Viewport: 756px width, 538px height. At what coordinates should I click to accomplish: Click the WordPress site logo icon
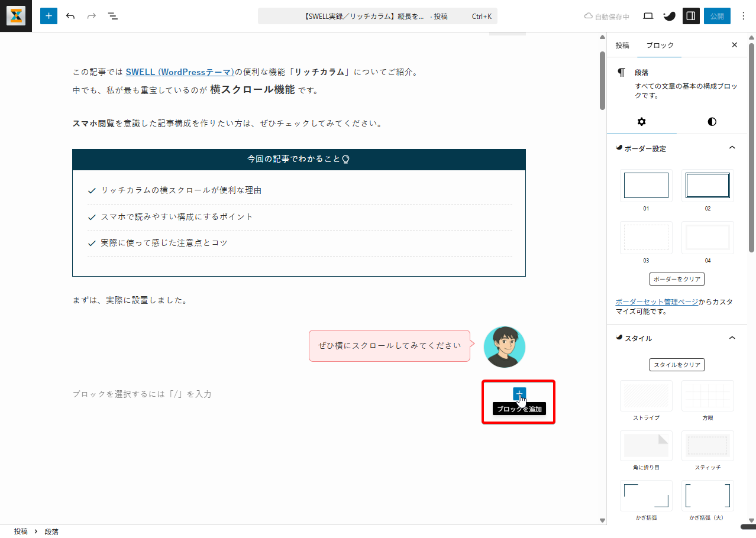pyautogui.click(x=16, y=16)
